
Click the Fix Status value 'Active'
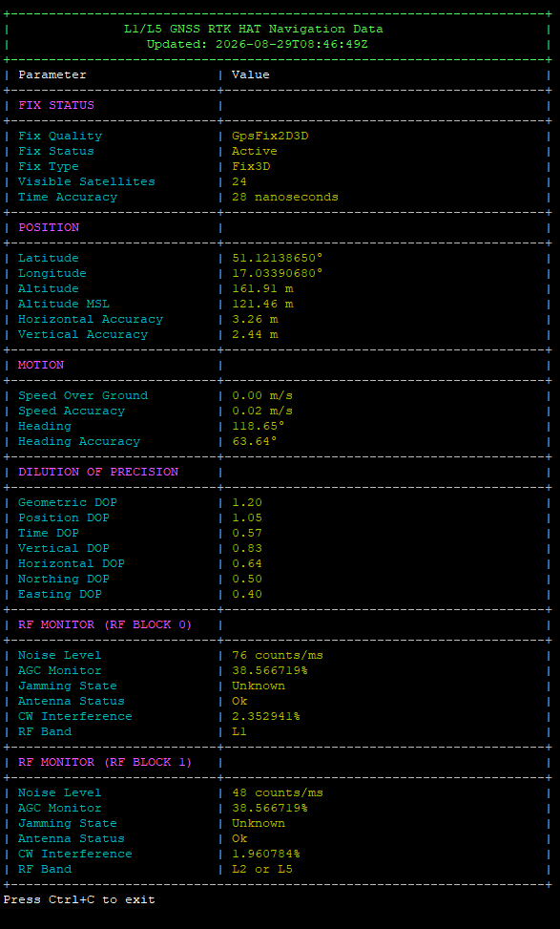tap(255, 151)
